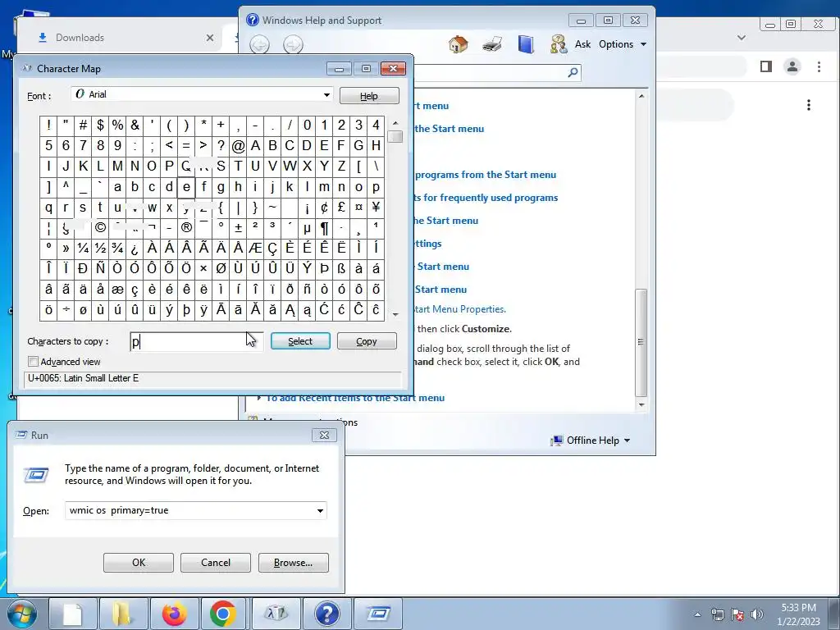This screenshot has height=630, width=840.
Task: Go back in Windows Help and Support
Action: 260,44
